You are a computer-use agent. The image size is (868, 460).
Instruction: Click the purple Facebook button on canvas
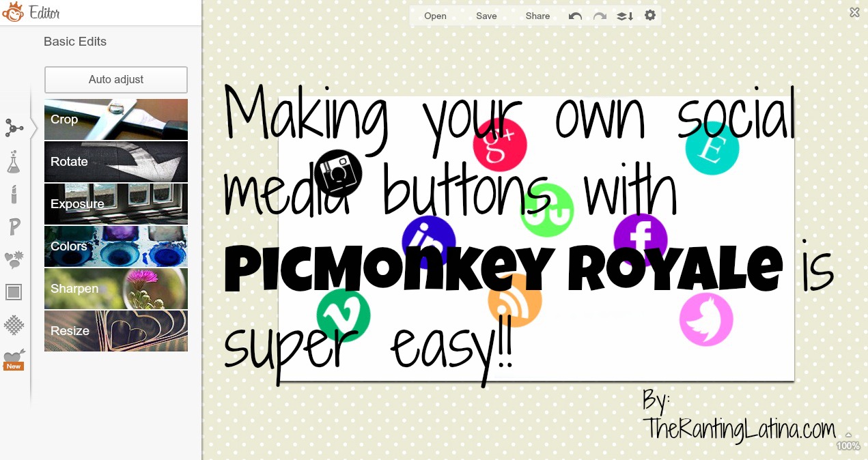click(641, 239)
